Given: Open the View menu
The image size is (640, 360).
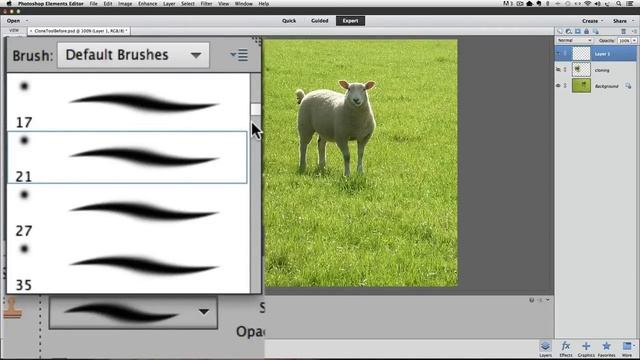Looking at the screenshot, I should tap(223, 4).
